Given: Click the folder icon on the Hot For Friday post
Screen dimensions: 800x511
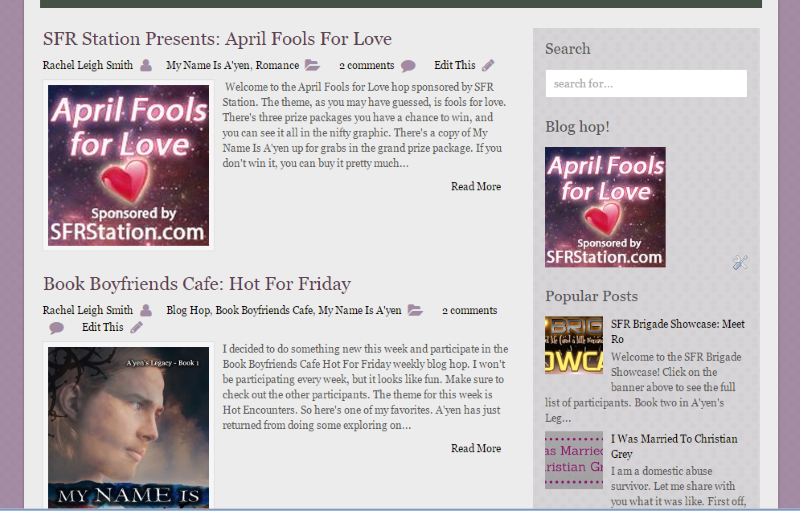Looking at the screenshot, I should (x=415, y=310).
